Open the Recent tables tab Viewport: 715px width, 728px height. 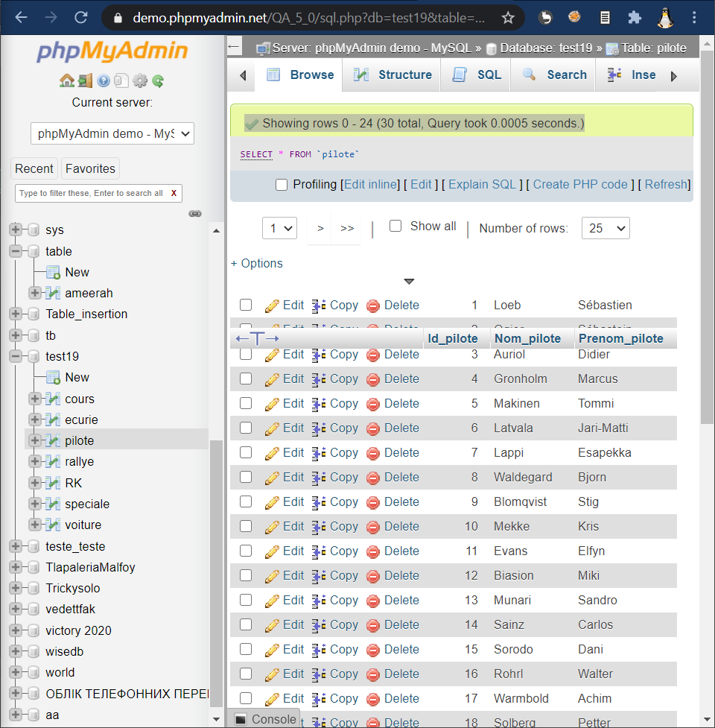tap(34, 168)
